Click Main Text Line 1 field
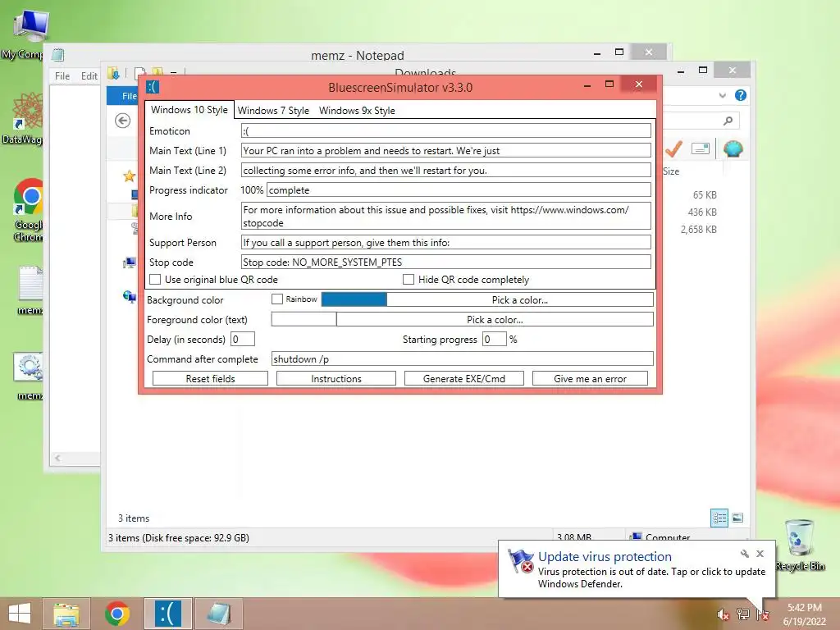This screenshot has height=630, width=840. pos(445,151)
